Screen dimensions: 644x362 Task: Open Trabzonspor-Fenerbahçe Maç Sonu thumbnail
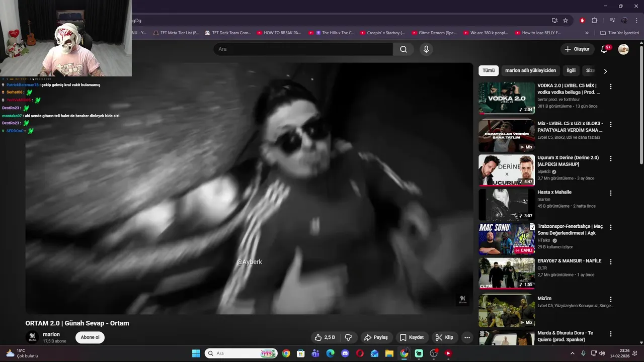pos(507,239)
